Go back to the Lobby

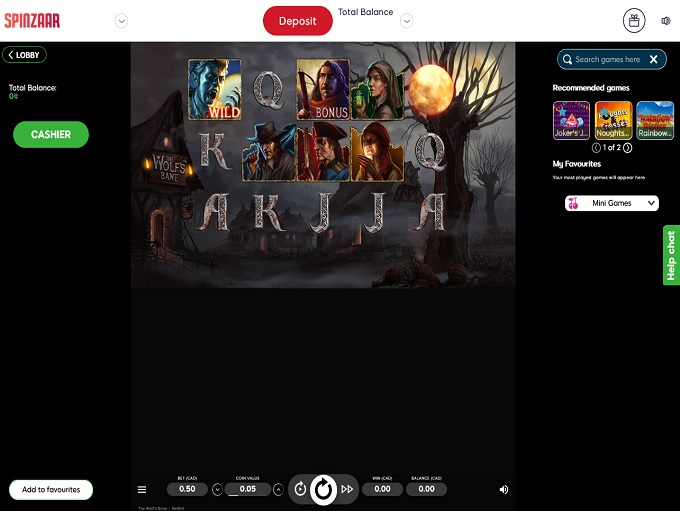25,55
